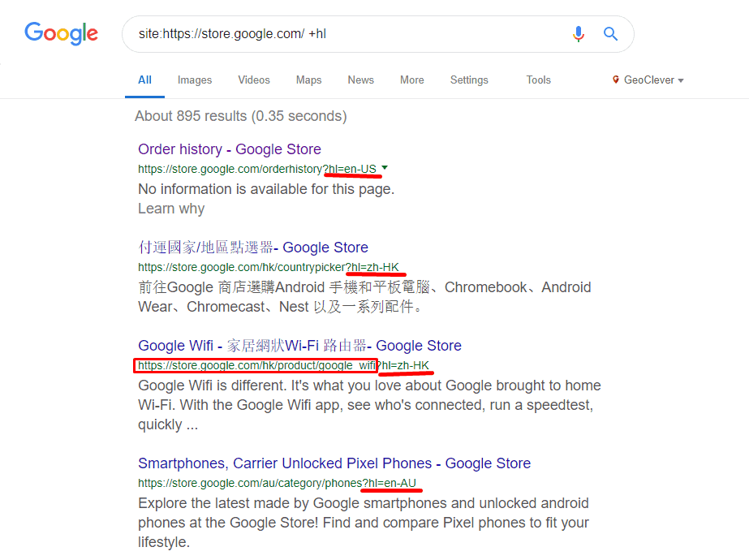Click the GeoClever location pin icon
Viewport: 749px width, 560px height.
[x=614, y=80]
